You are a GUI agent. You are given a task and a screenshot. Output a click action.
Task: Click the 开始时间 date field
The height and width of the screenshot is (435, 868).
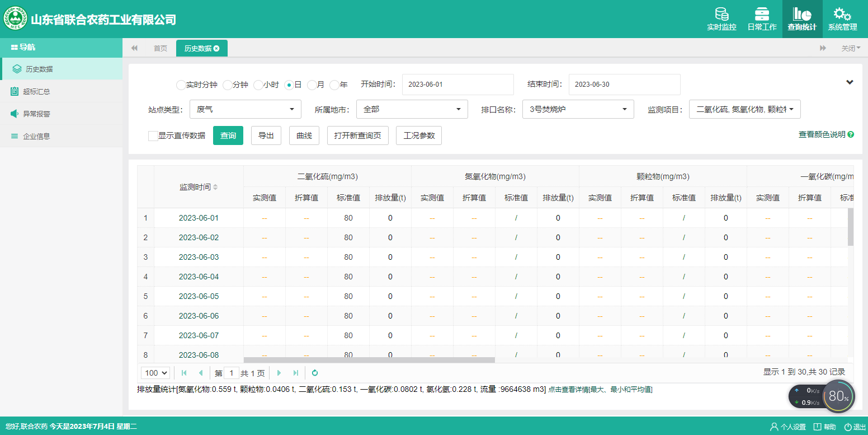tap(458, 85)
